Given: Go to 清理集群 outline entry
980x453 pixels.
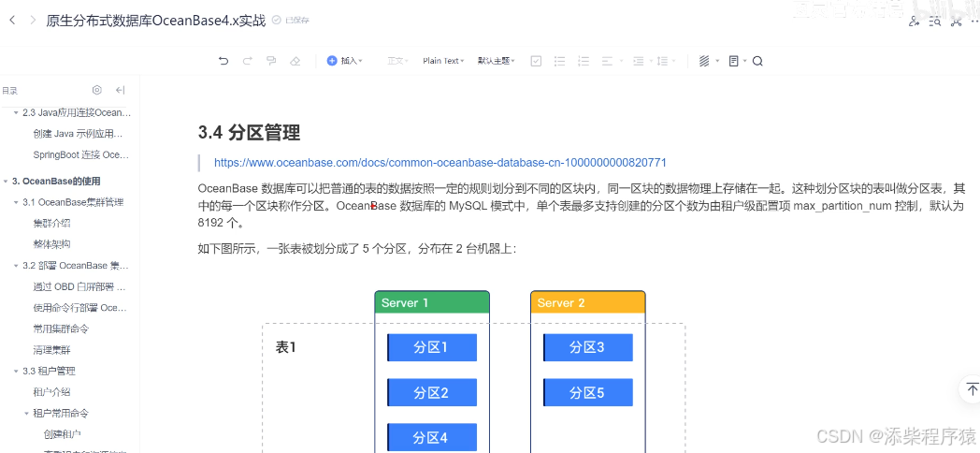Looking at the screenshot, I should 51,350.
